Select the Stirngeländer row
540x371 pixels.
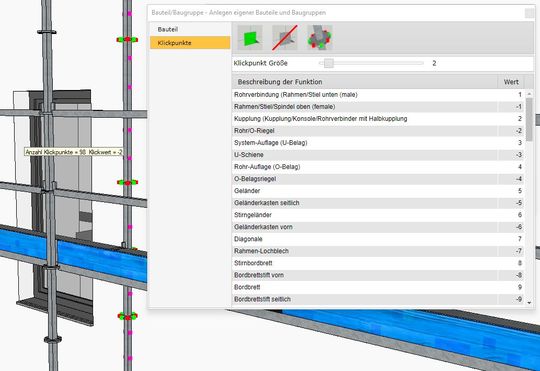(x=378, y=215)
